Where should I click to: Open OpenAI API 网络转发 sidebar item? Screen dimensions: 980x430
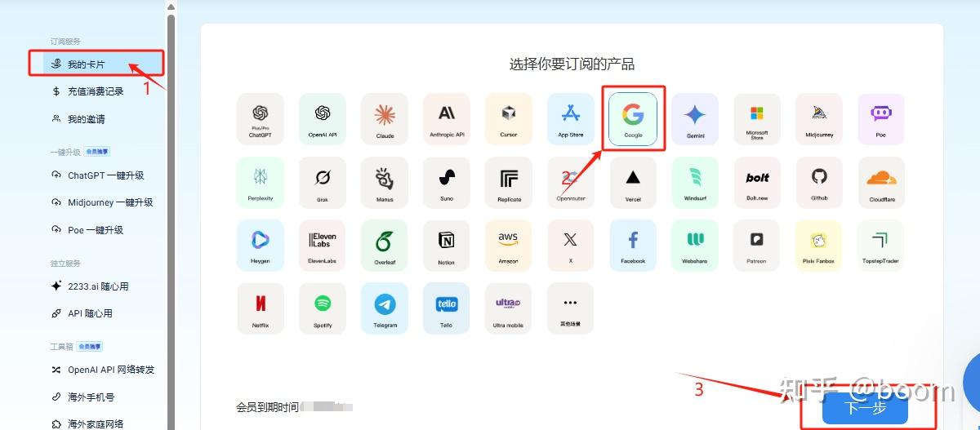click(102, 370)
